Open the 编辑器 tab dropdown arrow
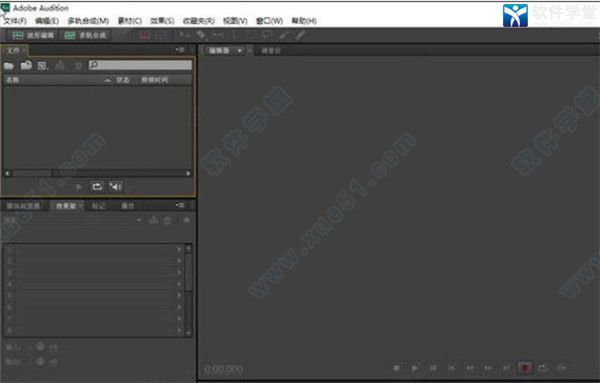 (240, 51)
